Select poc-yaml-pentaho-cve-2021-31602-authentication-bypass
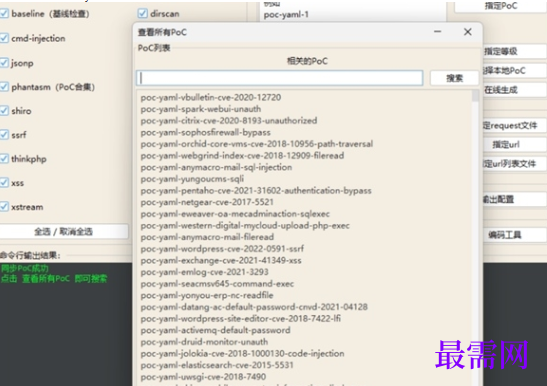This screenshot has width=547, height=386. click(x=256, y=191)
